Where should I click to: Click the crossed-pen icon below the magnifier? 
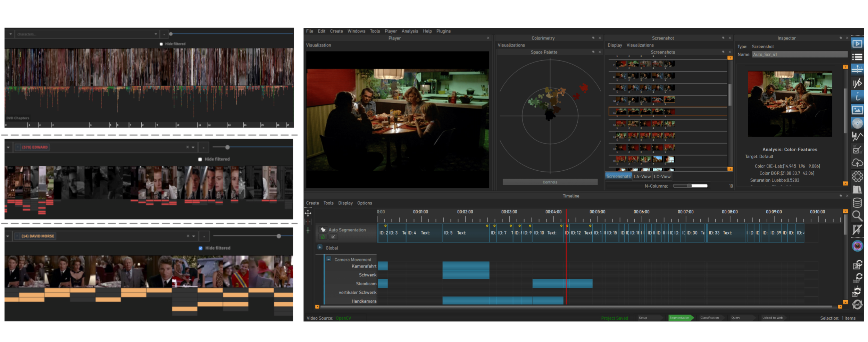pos(857,229)
